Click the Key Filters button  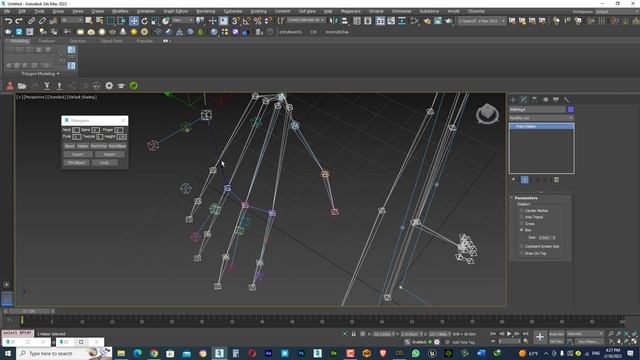588,341
